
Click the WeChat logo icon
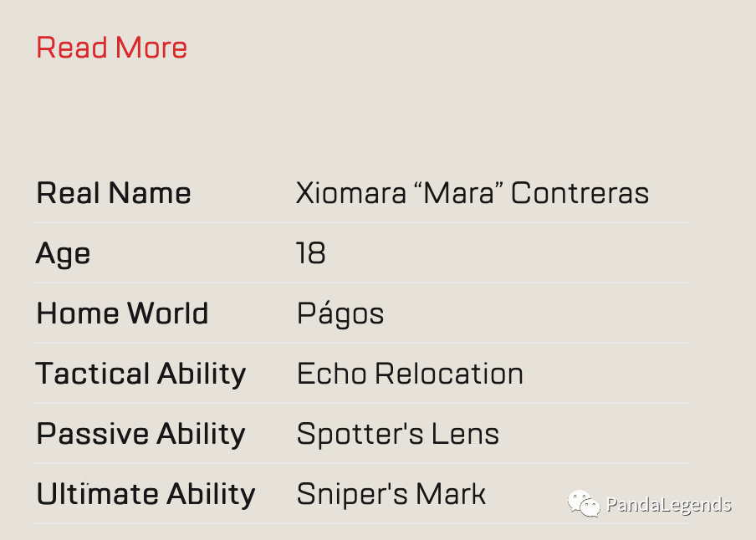click(x=584, y=503)
